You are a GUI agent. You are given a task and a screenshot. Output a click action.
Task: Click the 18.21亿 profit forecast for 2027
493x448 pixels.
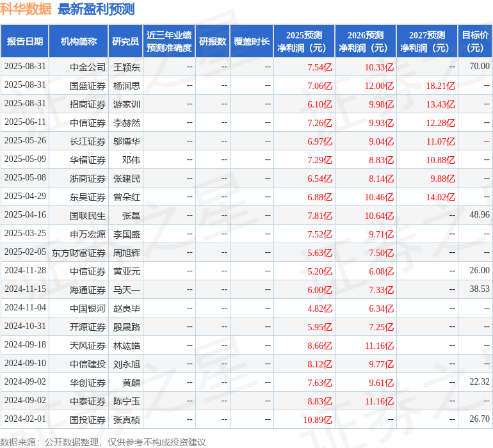coord(440,85)
